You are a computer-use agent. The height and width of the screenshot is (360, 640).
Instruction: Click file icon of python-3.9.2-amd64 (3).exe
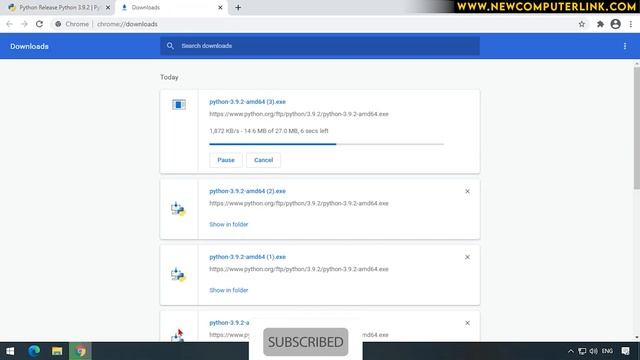click(179, 104)
